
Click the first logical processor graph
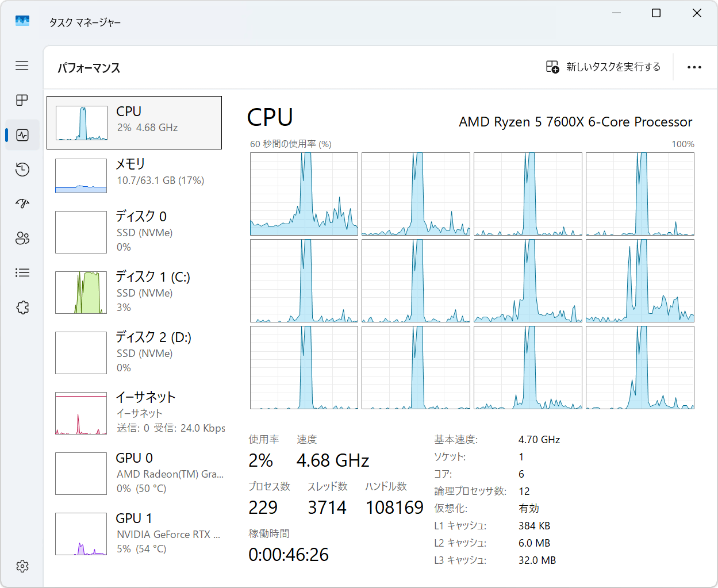click(x=304, y=194)
